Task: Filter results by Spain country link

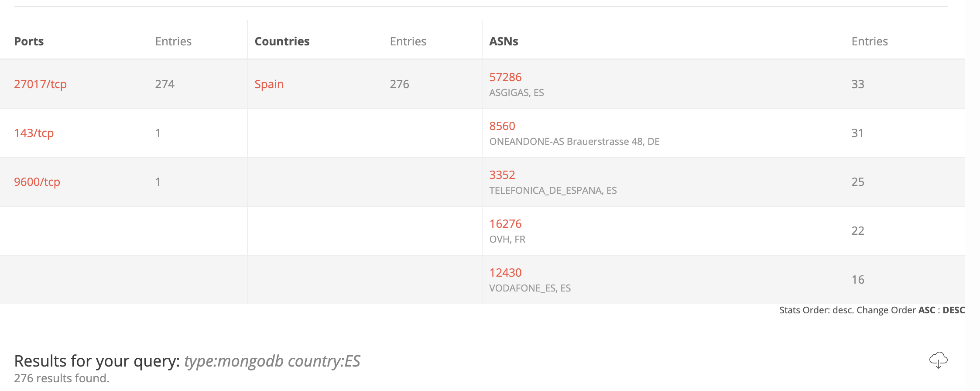Action: tap(269, 84)
